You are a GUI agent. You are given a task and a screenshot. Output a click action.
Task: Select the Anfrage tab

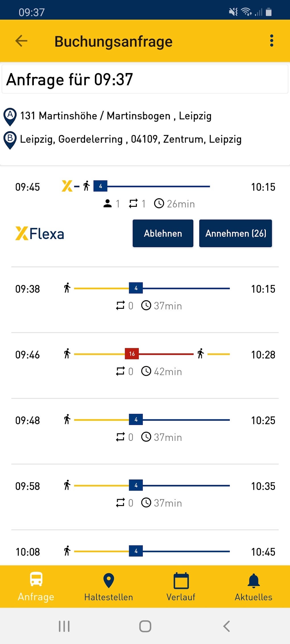pyautogui.click(x=36, y=587)
